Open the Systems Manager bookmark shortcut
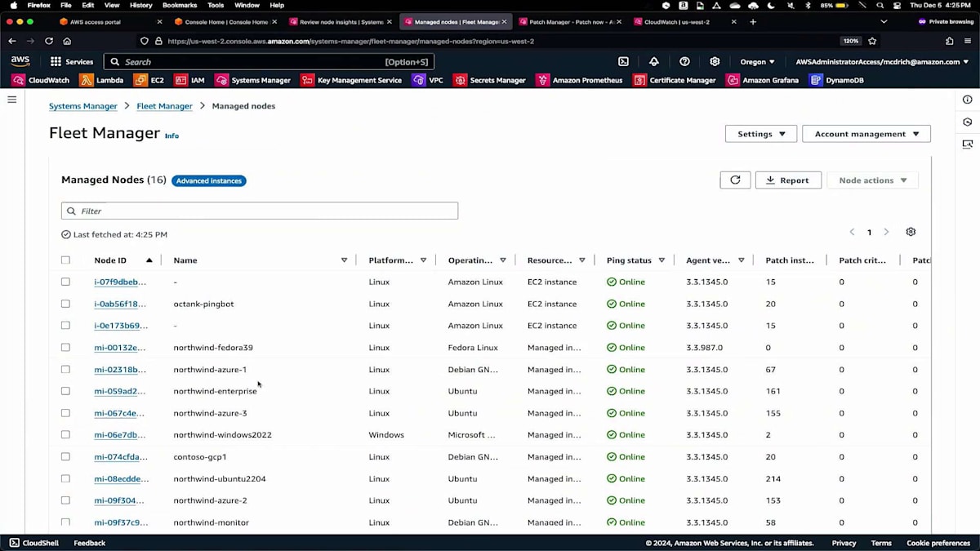Viewport: 980px width, 551px height. (x=253, y=80)
